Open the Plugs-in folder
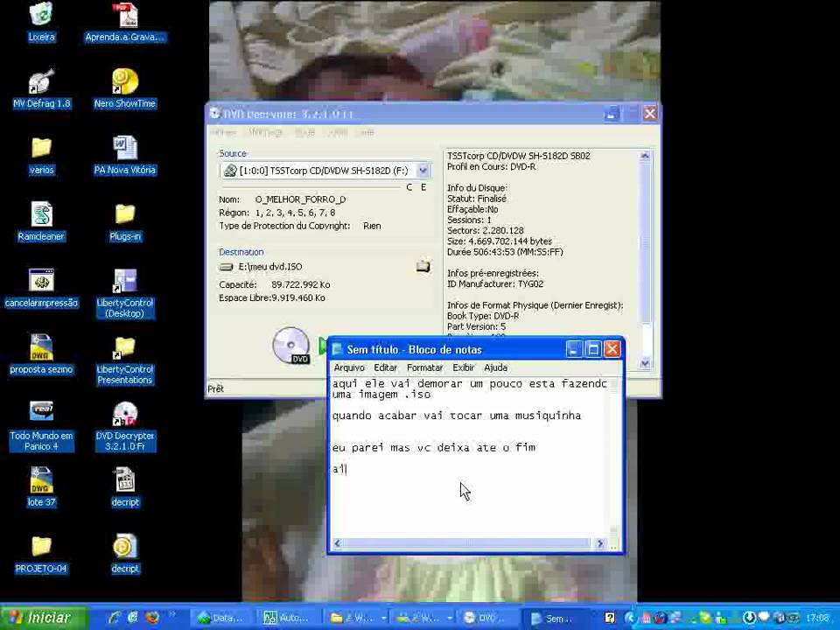The image size is (840, 630). 125,221
